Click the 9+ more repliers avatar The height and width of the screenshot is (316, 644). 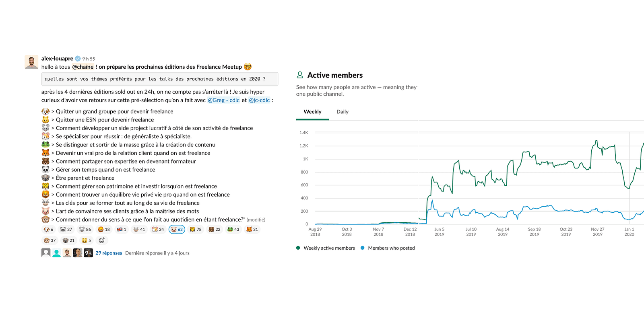(x=88, y=253)
